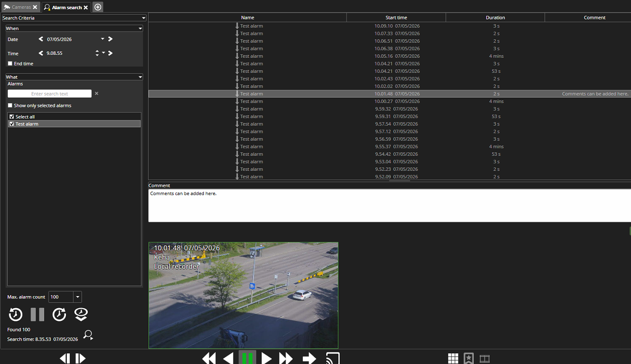This screenshot has width=631, height=364.
Task: Click the date field showing 07/05/2026
Action: [72, 39]
